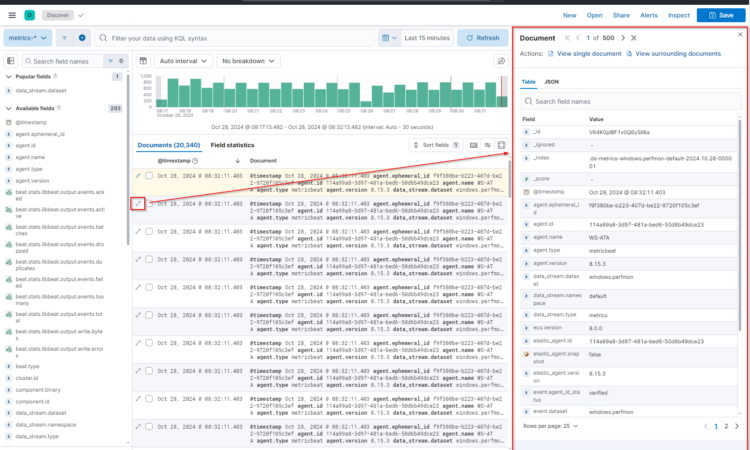
Task: Focus the flyout Search field names box
Action: pos(631,101)
